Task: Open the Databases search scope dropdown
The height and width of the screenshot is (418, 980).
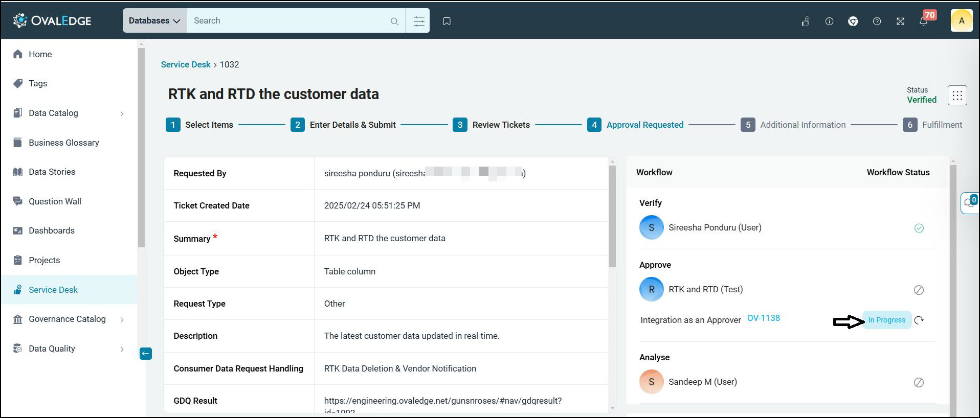Action: 154,21
